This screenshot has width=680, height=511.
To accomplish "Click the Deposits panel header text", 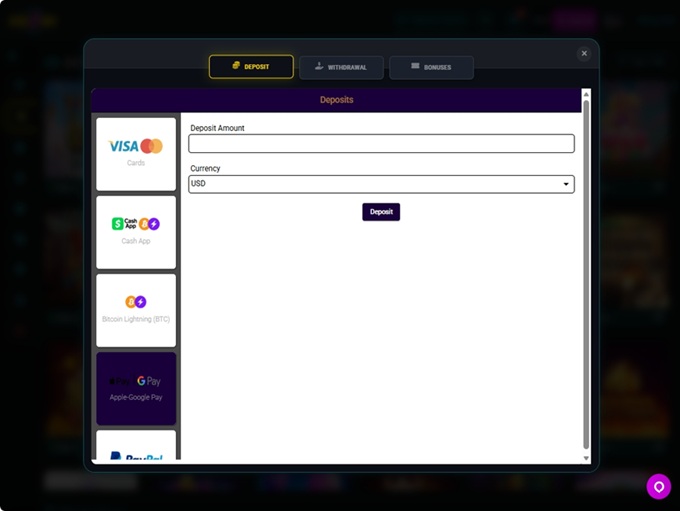I will click(x=337, y=100).
